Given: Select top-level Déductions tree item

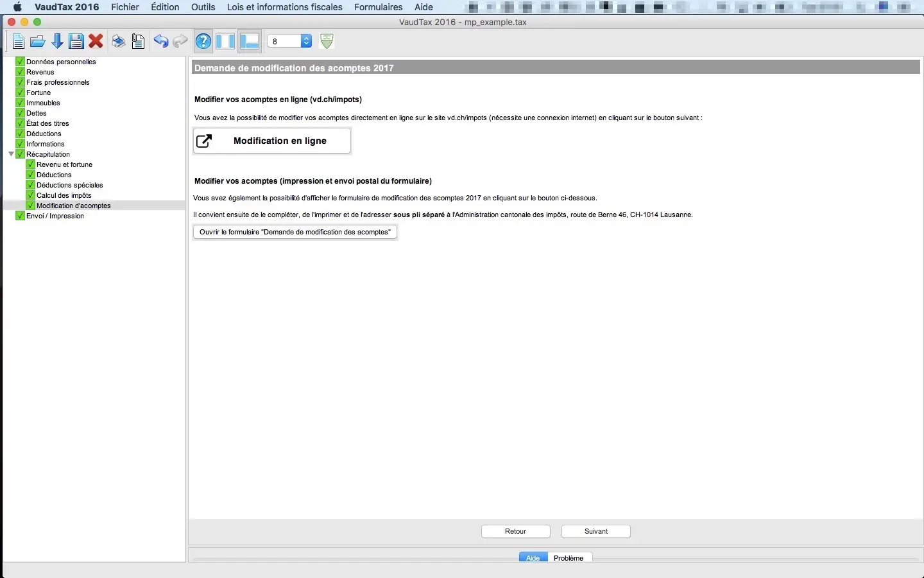Looking at the screenshot, I should tap(44, 134).
